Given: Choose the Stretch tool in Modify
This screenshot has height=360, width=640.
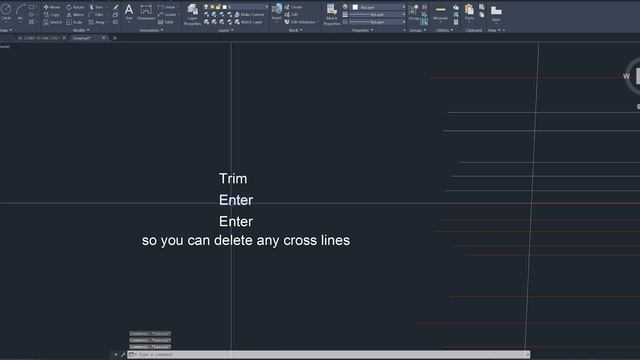Looking at the screenshot, I should tap(53, 22).
